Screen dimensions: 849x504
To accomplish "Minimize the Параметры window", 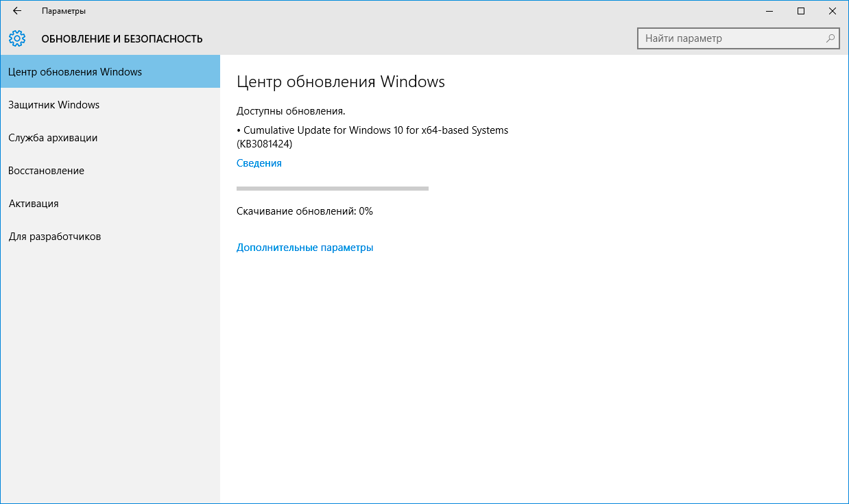I will coord(769,11).
